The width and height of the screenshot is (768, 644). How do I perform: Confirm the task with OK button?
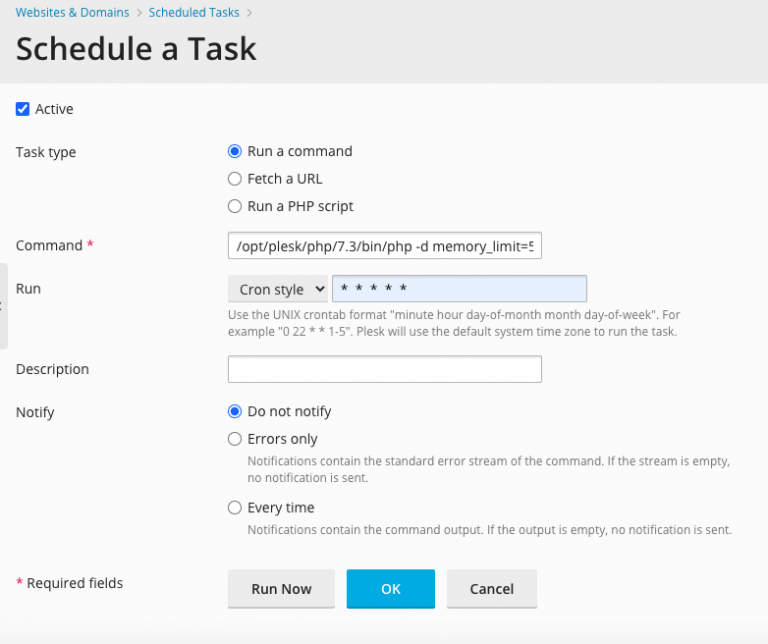tap(390, 589)
